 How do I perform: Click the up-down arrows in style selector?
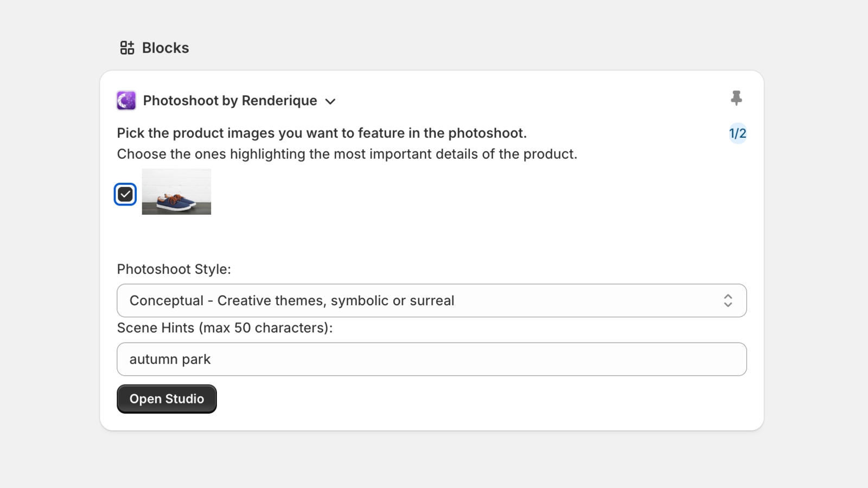point(728,300)
